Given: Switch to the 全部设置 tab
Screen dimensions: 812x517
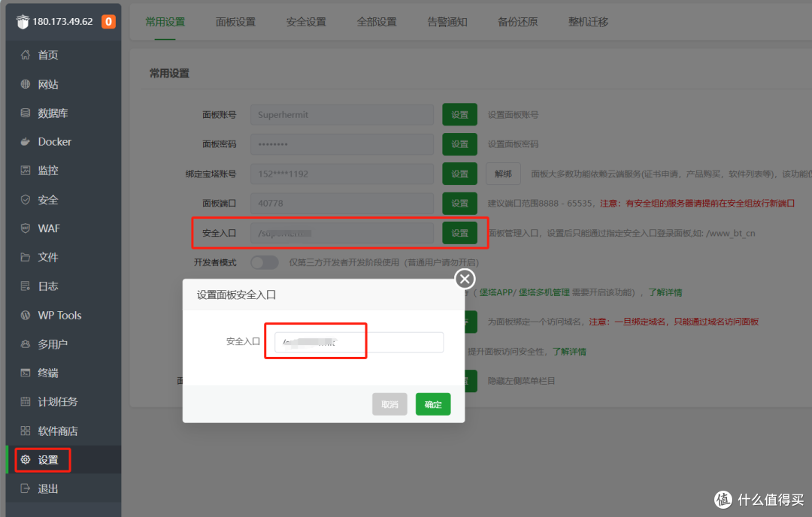Looking at the screenshot, I should [377, 22].
